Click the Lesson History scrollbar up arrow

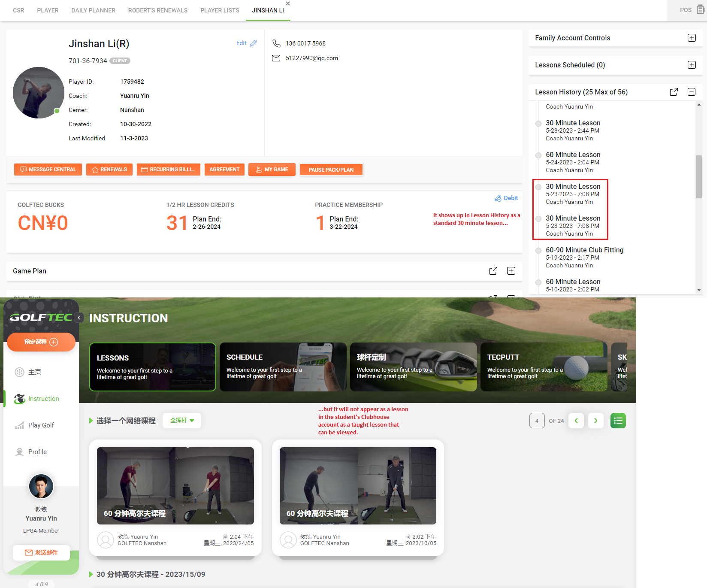click(x=699, y=105)
